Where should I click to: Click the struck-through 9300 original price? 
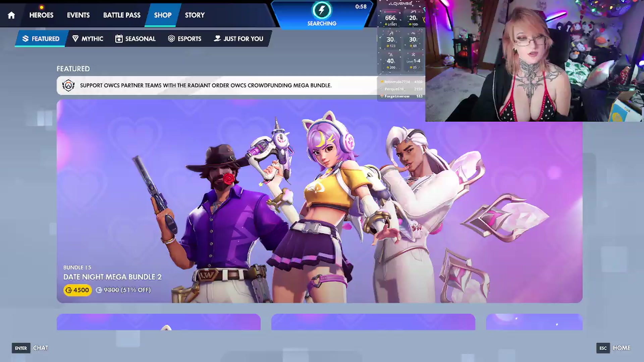click(x=111, y=290)
